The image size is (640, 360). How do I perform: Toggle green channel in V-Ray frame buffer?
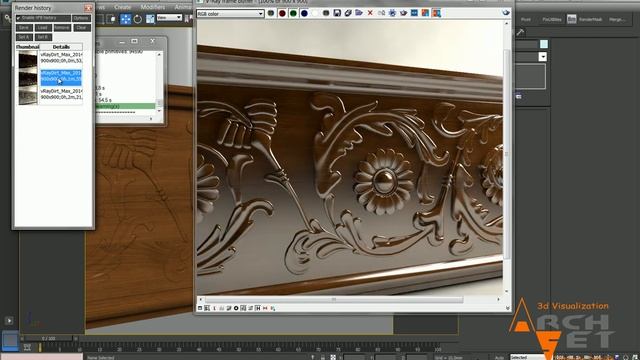pos(293,13)
